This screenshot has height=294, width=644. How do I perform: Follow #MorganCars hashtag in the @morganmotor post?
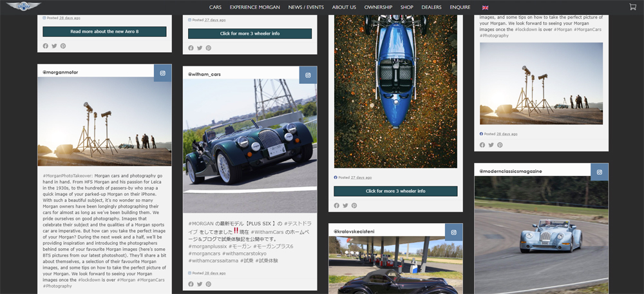pyautogui.click(x=151, y=280)
